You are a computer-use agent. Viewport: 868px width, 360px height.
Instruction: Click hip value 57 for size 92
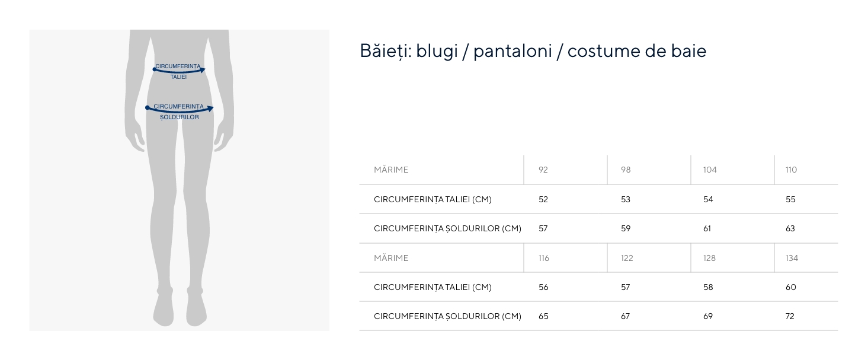tap(543, 228)
